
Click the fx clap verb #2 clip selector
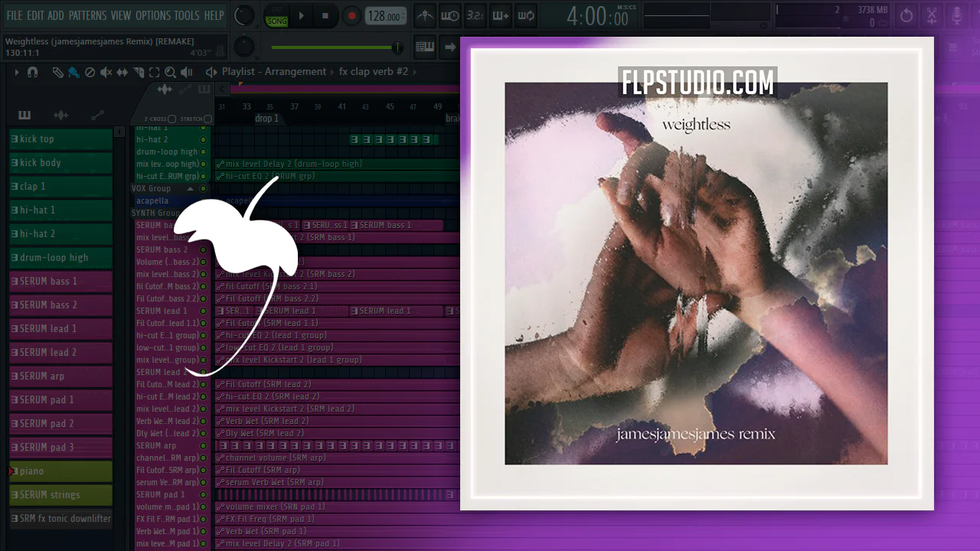point(374,72)
